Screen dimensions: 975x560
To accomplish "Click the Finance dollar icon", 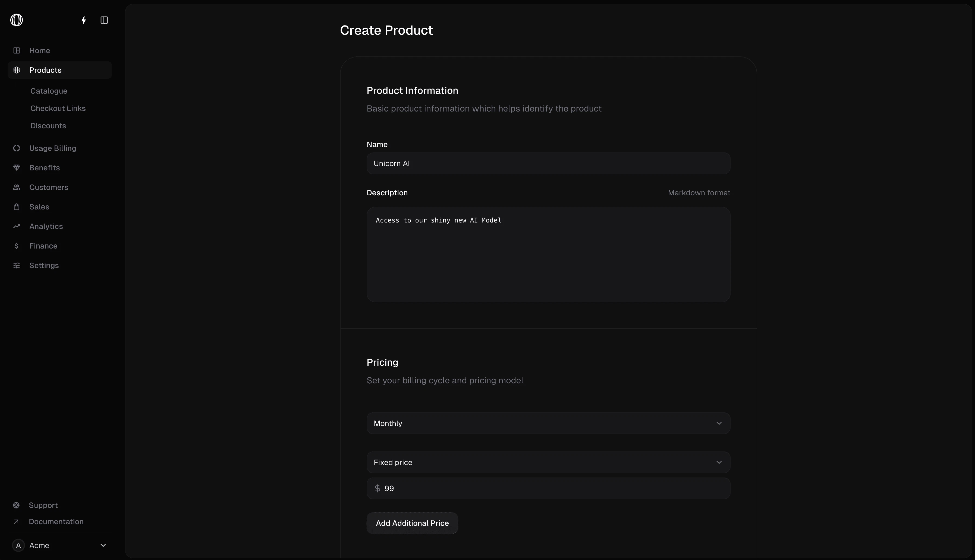I will [17, 246].
